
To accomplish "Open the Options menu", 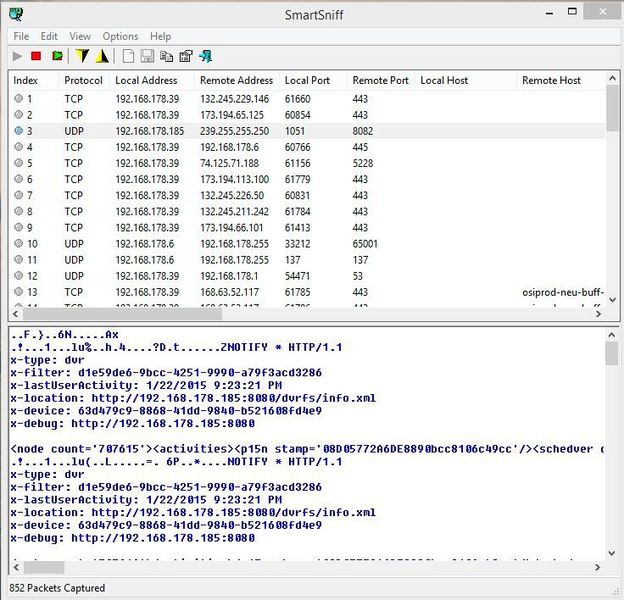I will (x=120, y=36).
